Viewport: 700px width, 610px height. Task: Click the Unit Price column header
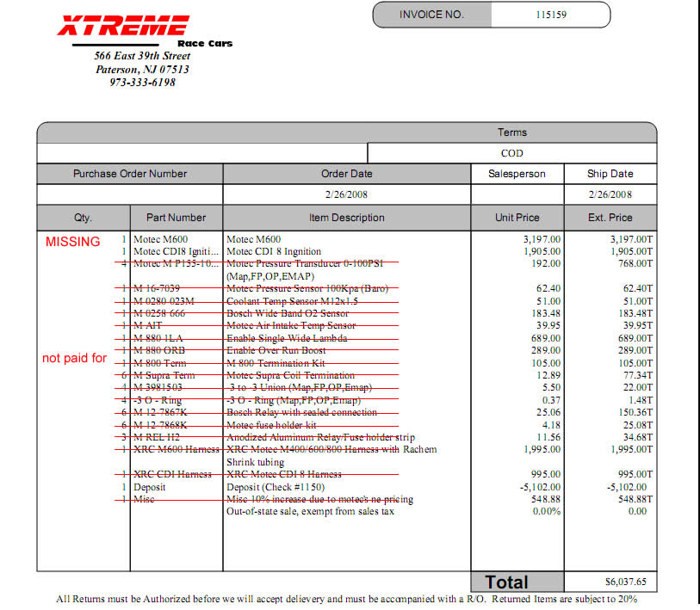tap(517, 218)
